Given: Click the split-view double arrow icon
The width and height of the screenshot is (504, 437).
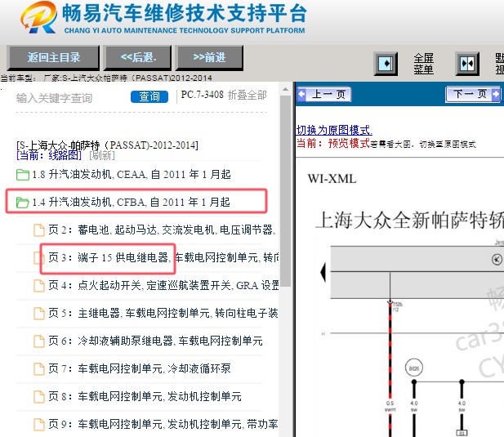Looking at the screenshot, I should 467,63.
